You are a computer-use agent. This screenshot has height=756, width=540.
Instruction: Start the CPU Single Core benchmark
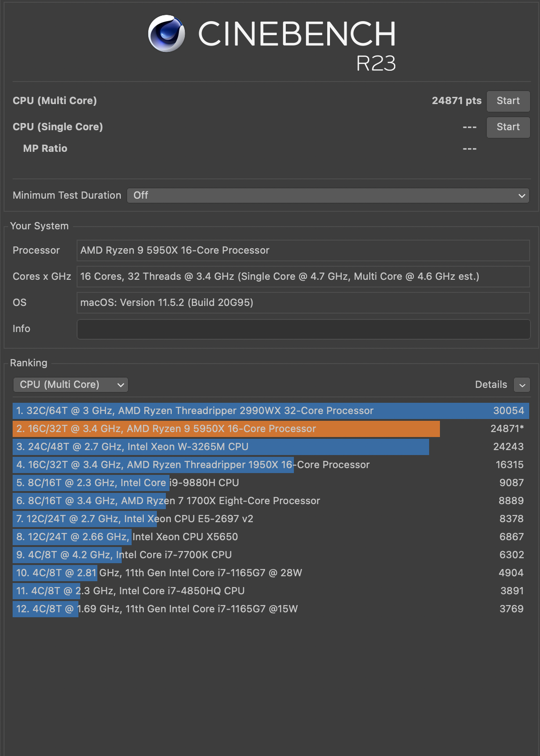click(x=508, y=127)
